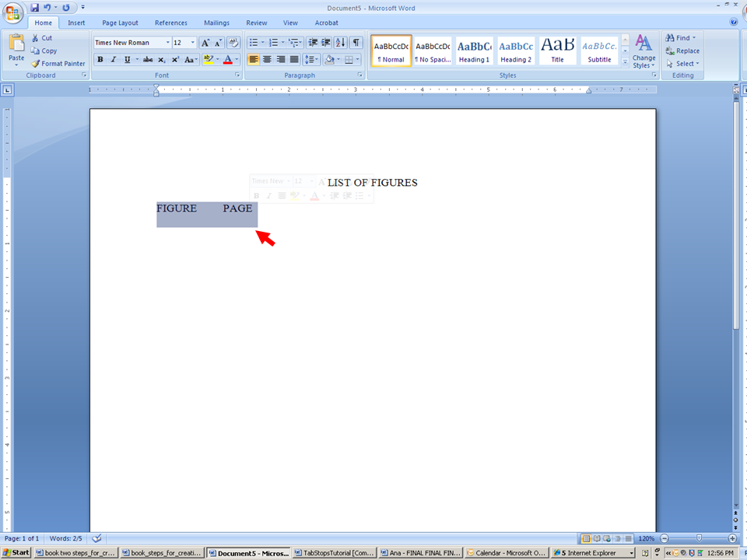Apply text highlight color
Screen dimensions: 747x560
click(209, 60)
